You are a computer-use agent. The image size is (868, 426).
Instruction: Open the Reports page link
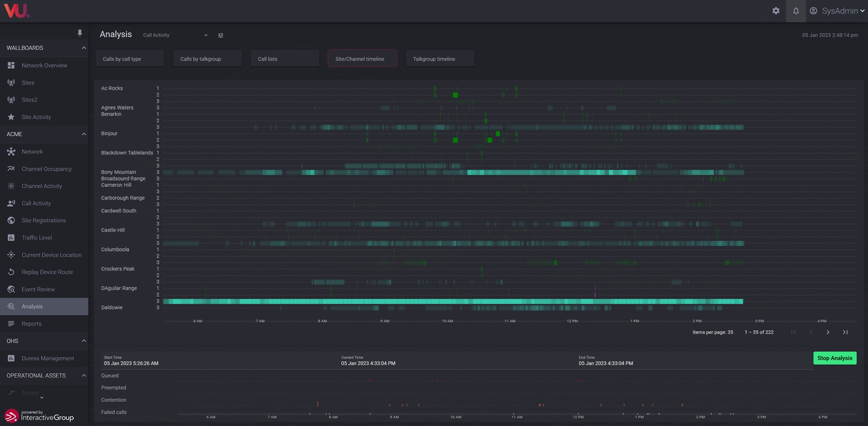click(x=31, y=324)
